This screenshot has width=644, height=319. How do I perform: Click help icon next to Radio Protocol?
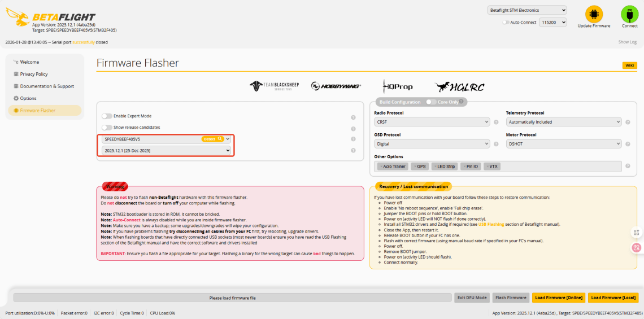tap(496, 122)
